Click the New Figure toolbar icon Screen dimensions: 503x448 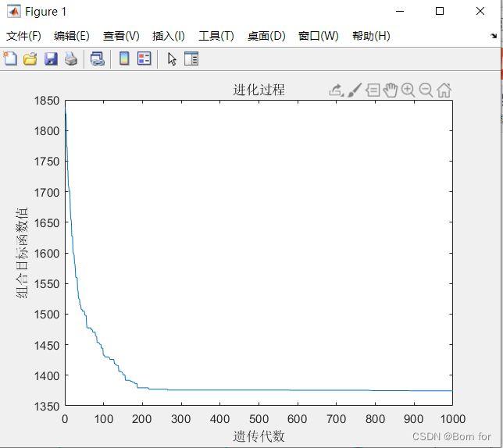point(10,59)
